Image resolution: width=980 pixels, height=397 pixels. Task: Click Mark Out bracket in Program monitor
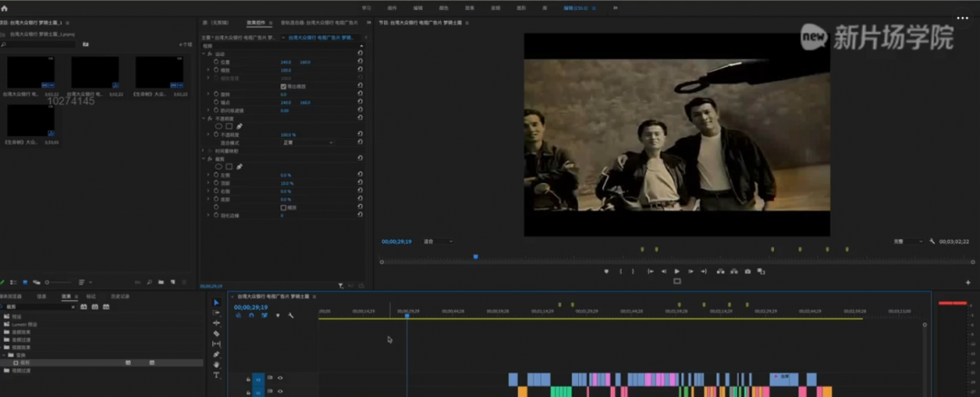(x=632, y=272)
